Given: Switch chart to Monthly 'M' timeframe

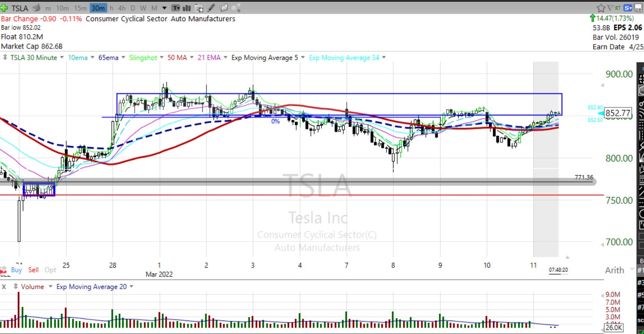Looking at the screenshot, I should coord(154,8).
